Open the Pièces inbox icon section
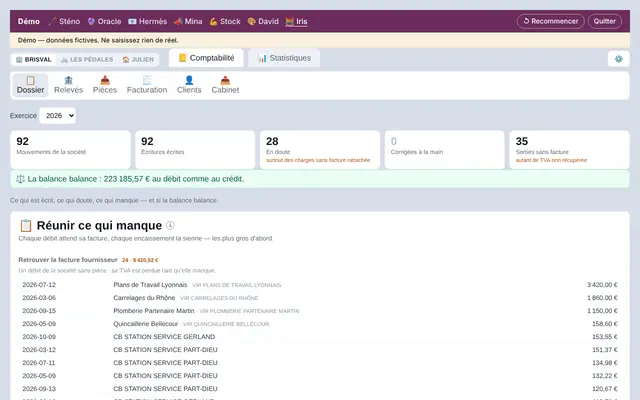The image size is (640, 400). pyautogui.click(x=105, y=85)
